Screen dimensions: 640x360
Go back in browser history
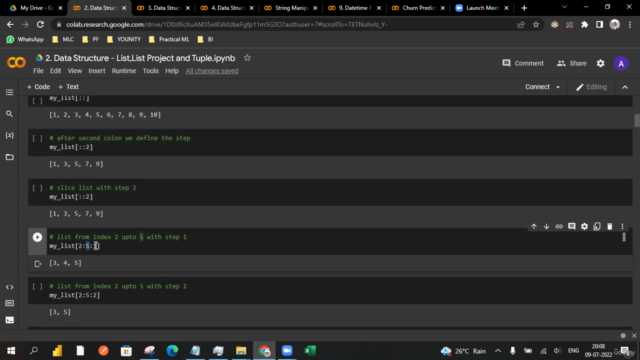[x=10, y=24]
